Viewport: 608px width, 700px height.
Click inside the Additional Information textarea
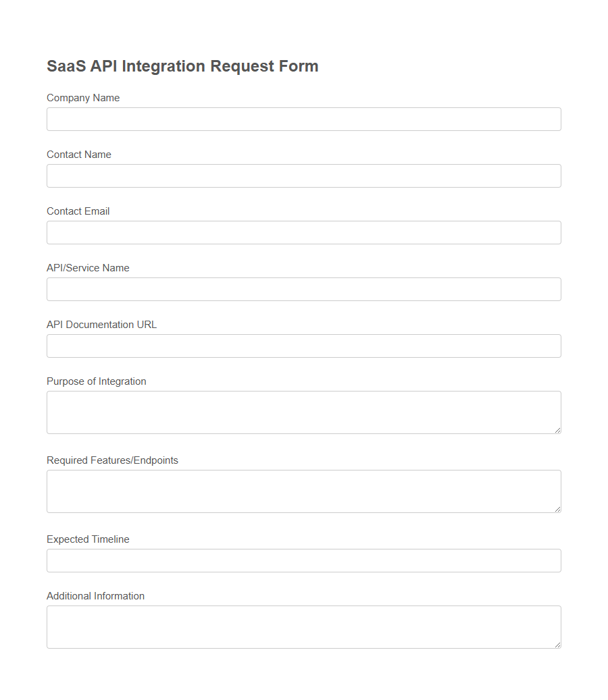[303, 625]
